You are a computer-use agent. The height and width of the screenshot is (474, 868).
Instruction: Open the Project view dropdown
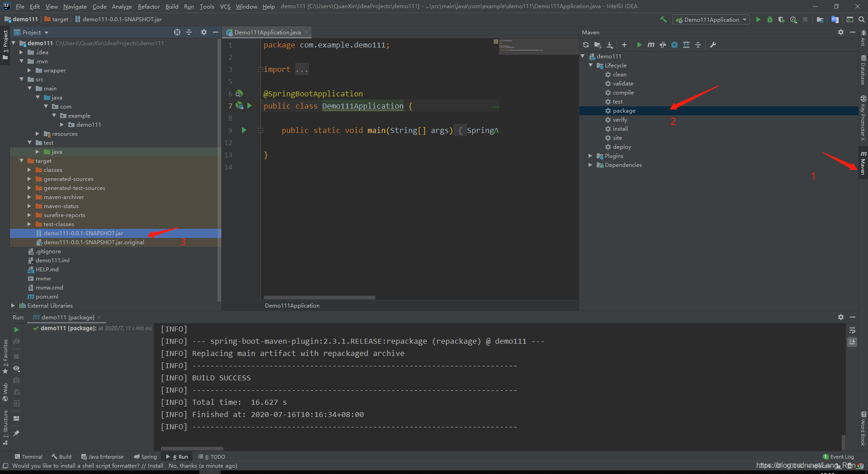31,32
